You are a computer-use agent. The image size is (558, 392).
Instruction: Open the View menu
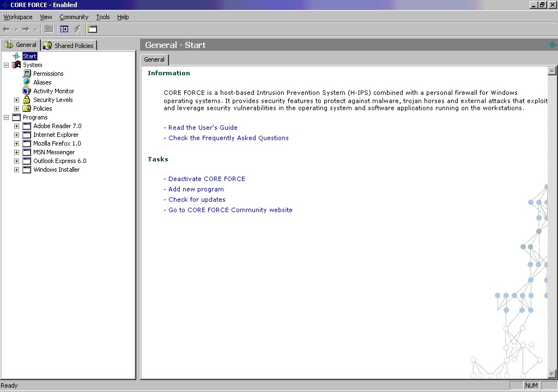coord(46,17)
